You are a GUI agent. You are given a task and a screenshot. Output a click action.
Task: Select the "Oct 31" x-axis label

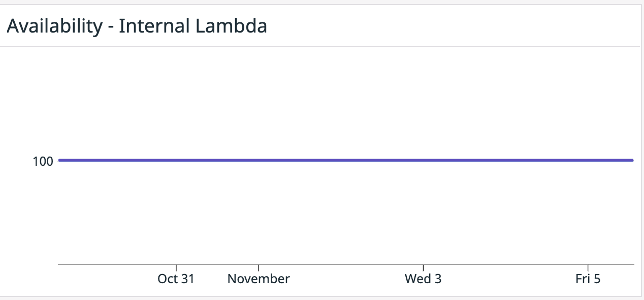click(x=176, y=279)
